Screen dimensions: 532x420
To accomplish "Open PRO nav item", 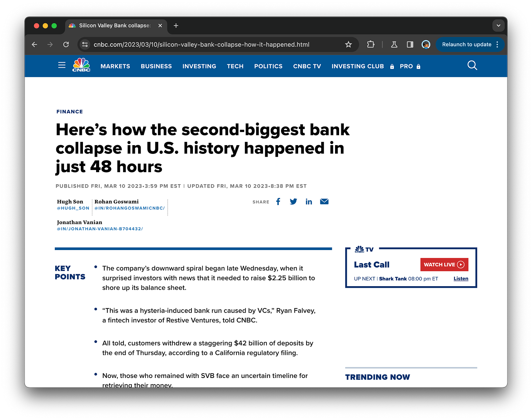I will coord(406,66).
